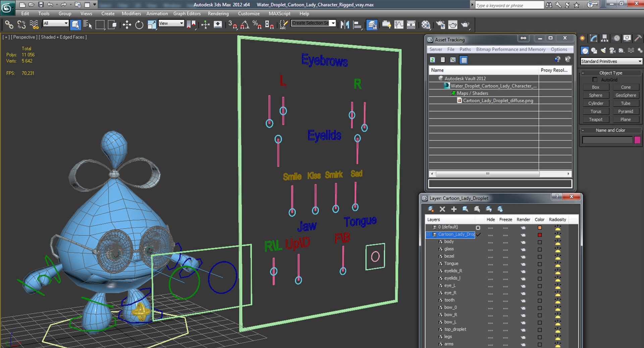Open the Rendering menu
644x348 pixels.
218,13
